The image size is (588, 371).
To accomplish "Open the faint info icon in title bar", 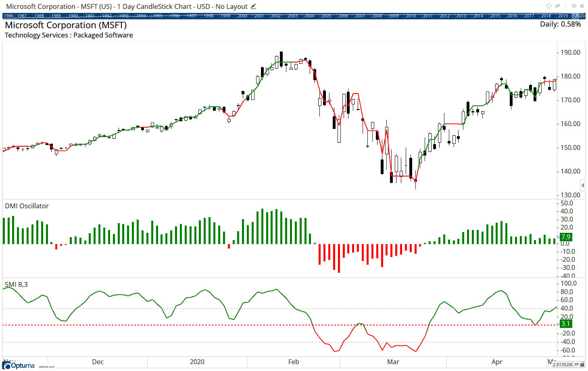I will [565, 6].
